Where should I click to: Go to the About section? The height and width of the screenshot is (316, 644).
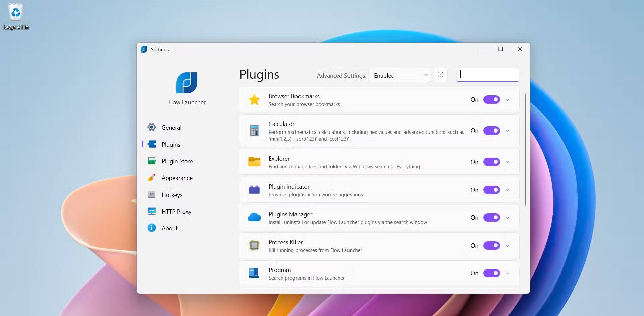click(x=169, y=228)
